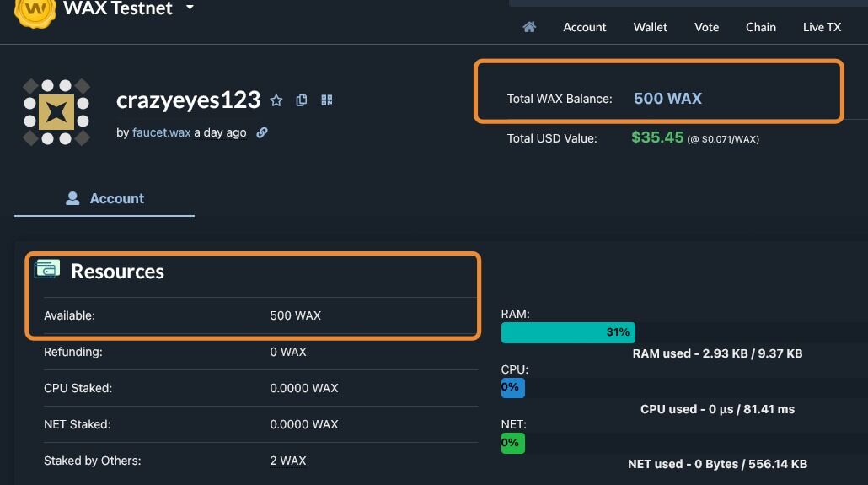Favorite the account with the star icon
The width and height of the screenshot is (868, 485).
coord(276,100)
